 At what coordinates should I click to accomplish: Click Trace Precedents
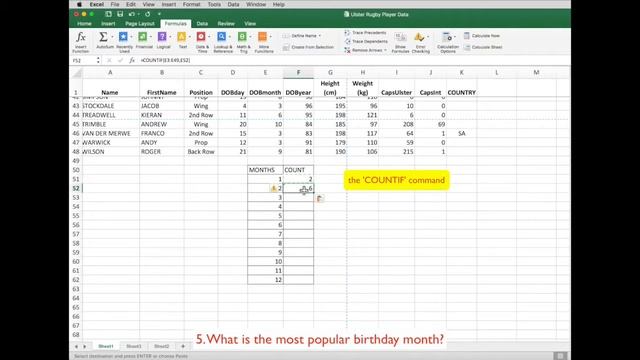365,33
